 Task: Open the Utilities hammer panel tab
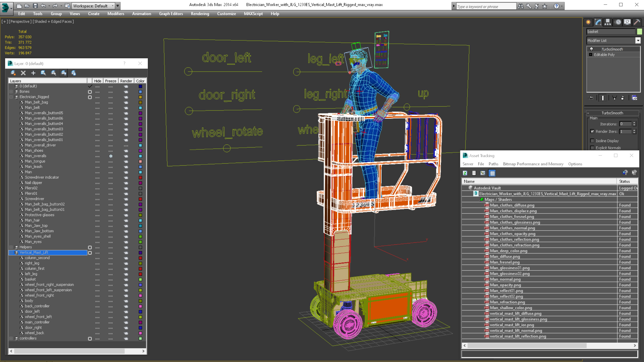point(637,22)
